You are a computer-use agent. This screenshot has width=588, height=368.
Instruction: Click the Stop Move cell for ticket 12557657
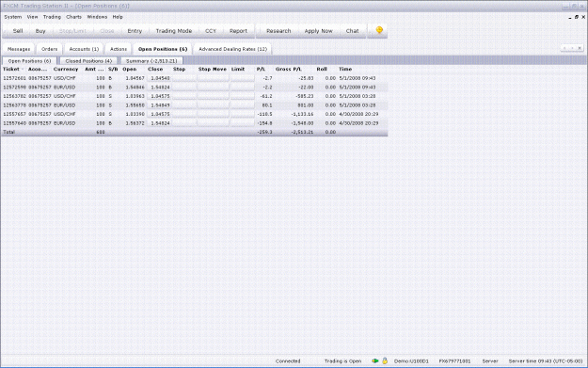tap(213, 115)
